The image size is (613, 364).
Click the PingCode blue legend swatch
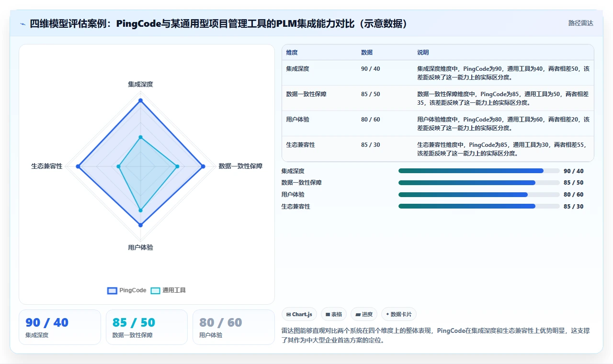click(112, 290)
